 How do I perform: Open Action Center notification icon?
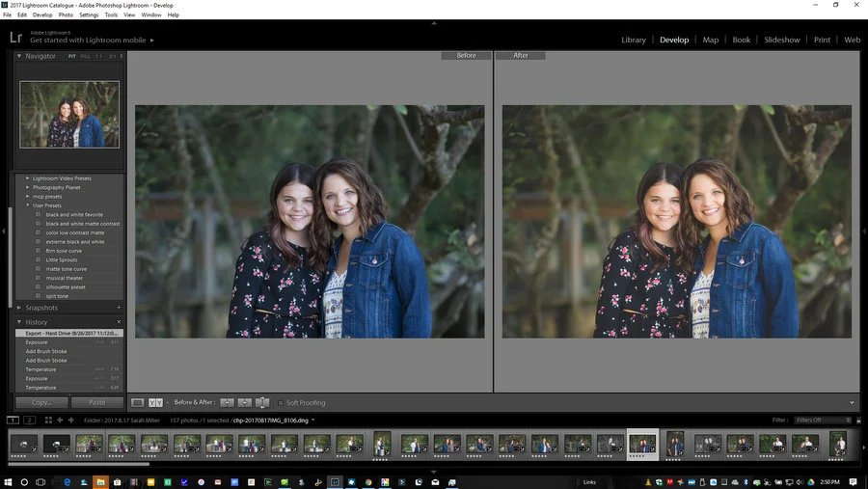(854, 482)
